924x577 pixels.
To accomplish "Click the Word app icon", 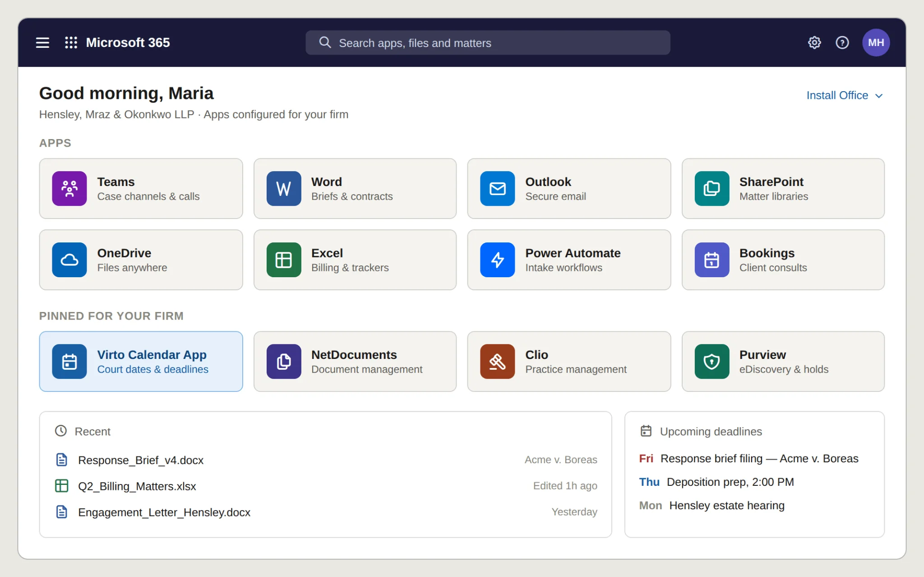I will [284, 188].
